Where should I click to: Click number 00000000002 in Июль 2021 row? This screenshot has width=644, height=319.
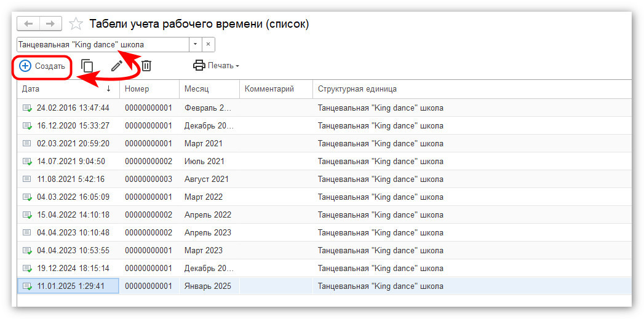(x=149, y=162)
